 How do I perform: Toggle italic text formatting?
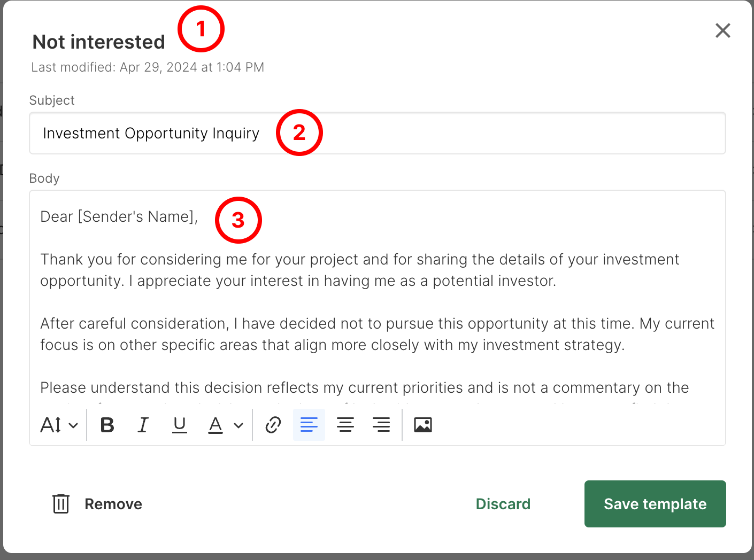pyautogui.click(x=143, y=425)
